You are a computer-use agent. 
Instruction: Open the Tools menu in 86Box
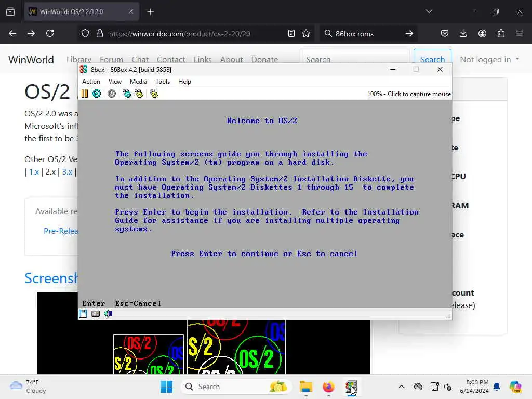[x=163, y=82]
